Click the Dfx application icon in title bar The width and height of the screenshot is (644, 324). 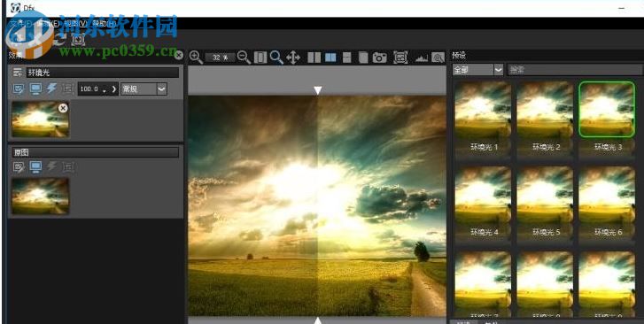tap(16, 7)
